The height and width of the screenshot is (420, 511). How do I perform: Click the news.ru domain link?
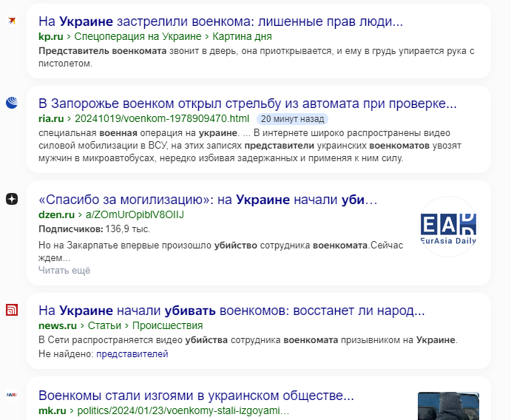[x=58, y=325]
